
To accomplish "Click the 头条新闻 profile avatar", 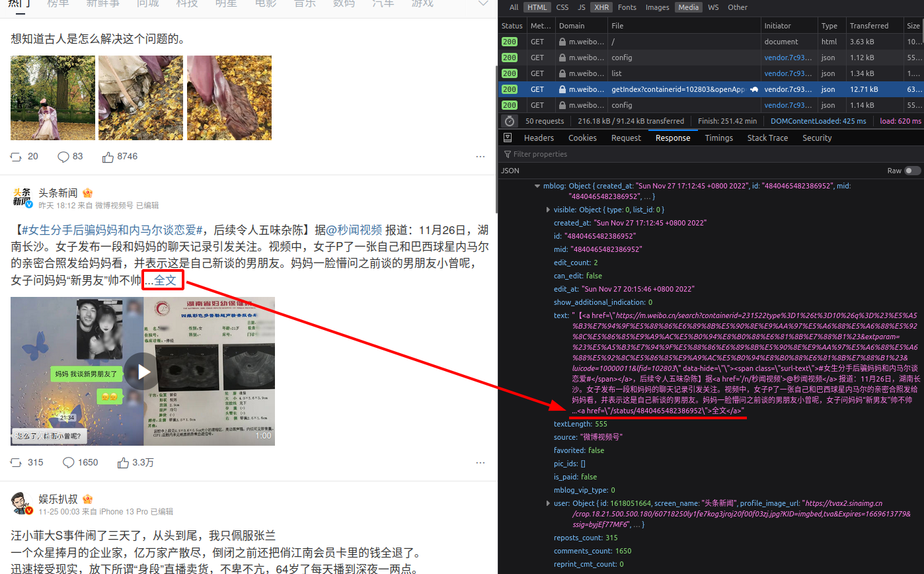I will [x=22, y=198].
